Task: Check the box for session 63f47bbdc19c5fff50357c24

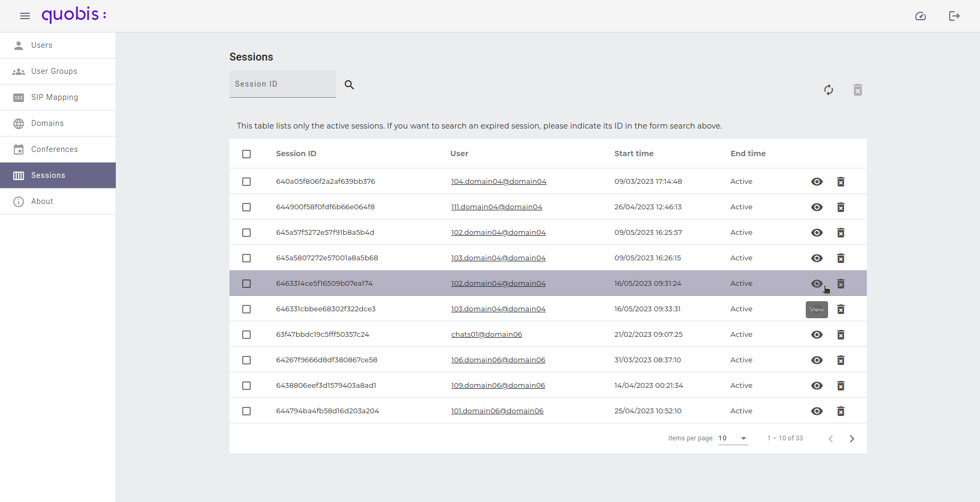Action: 246,335
